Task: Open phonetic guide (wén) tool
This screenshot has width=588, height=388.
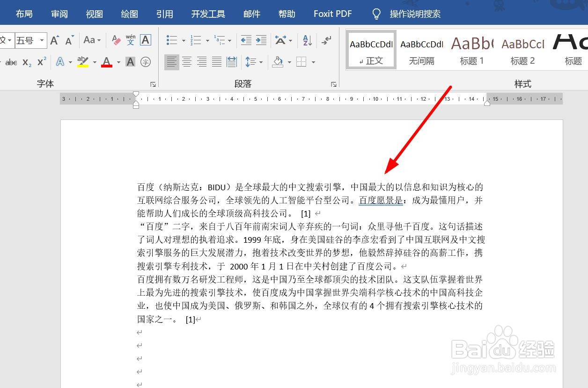Action: 131,40
